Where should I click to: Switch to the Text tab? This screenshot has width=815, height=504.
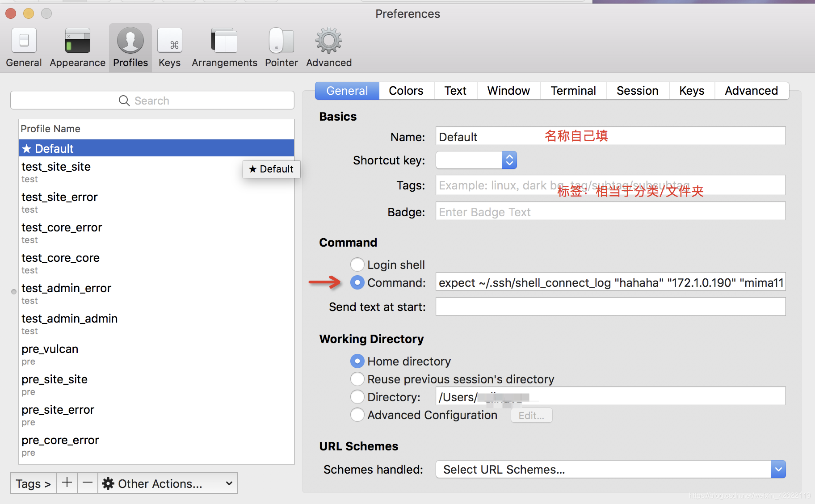(x=455, y=91)
